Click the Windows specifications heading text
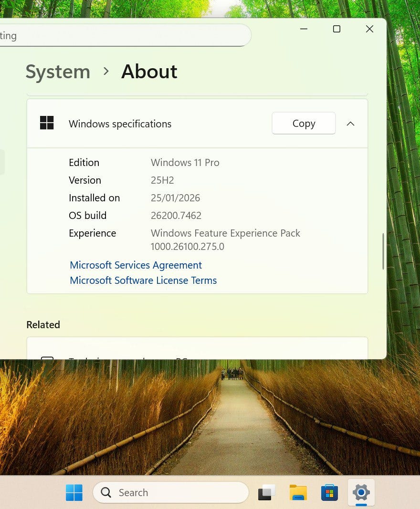Viewport: 420px width, 509px height. click(x=120, y=124)
